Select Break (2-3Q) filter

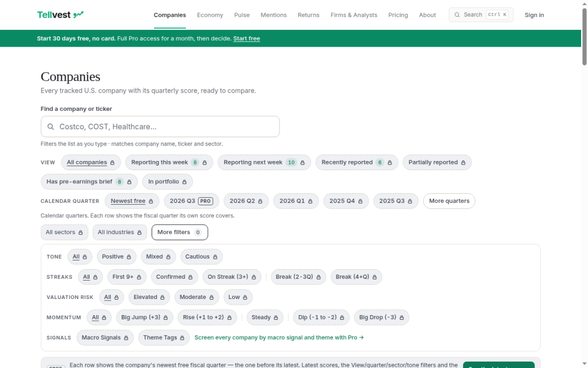coord(298,277)
